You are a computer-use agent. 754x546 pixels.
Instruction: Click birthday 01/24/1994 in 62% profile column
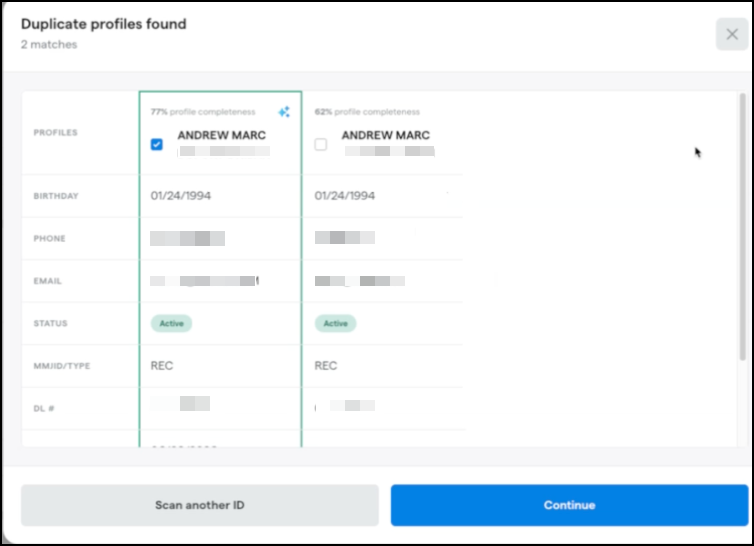tap(345, 196)
